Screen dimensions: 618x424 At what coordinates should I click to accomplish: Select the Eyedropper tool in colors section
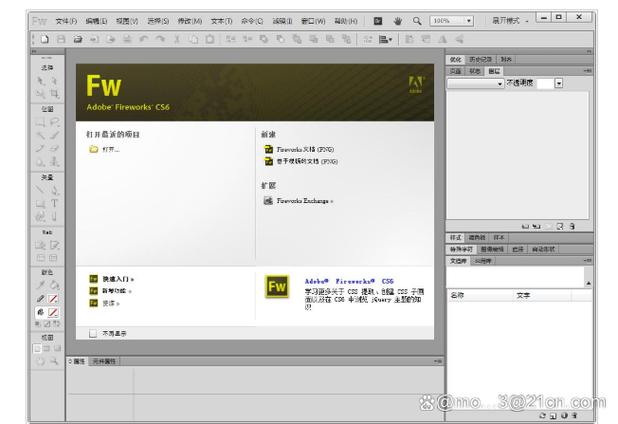pos(41,285)
